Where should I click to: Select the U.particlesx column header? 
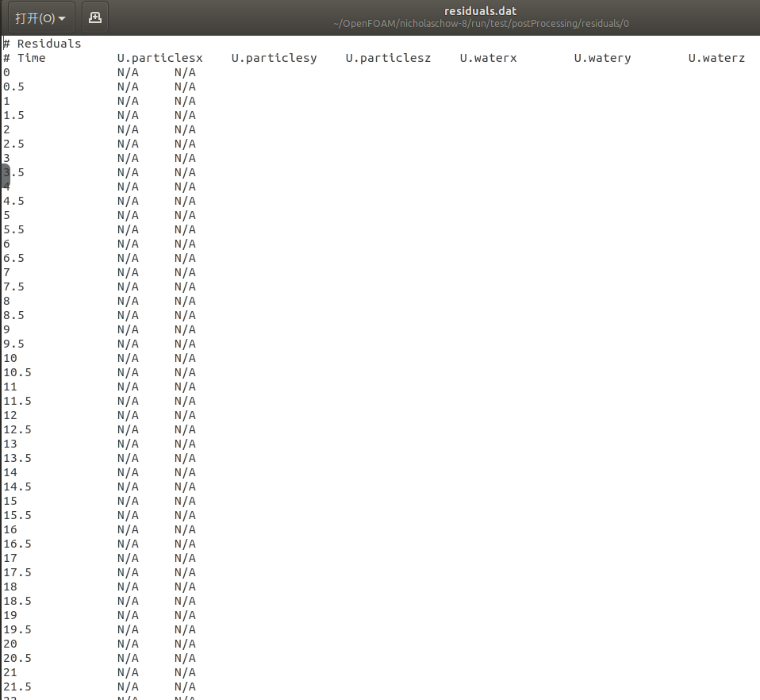160,58
